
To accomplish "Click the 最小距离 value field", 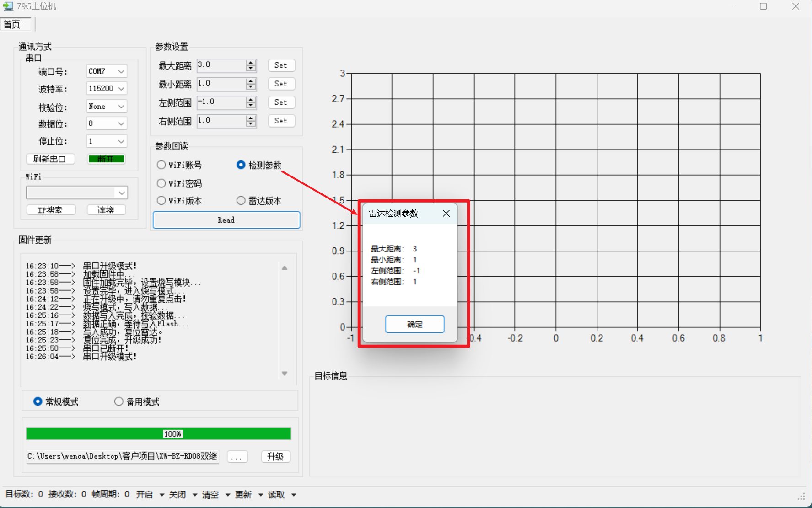I will click(x=221, y=84).
